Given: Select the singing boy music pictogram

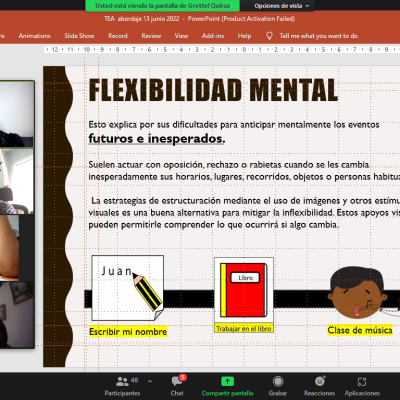Looking at the screenshot, I should (x=358, y=294).
